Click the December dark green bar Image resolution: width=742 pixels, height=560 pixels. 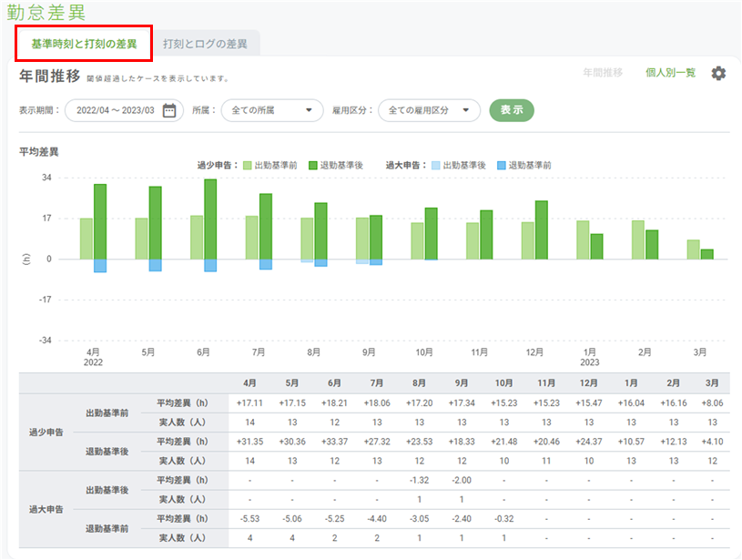coord(542,230)
